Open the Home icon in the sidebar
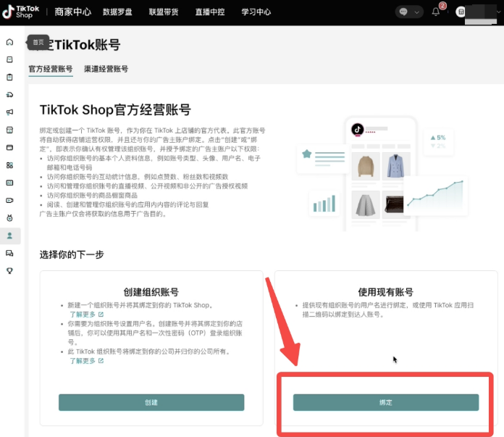504x437 pixels. [x=9, y=42]
